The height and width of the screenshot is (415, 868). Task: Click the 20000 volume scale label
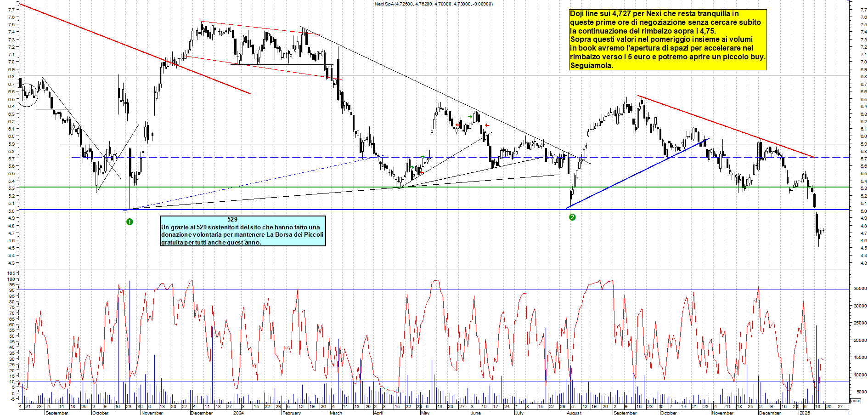pos(860,340)
